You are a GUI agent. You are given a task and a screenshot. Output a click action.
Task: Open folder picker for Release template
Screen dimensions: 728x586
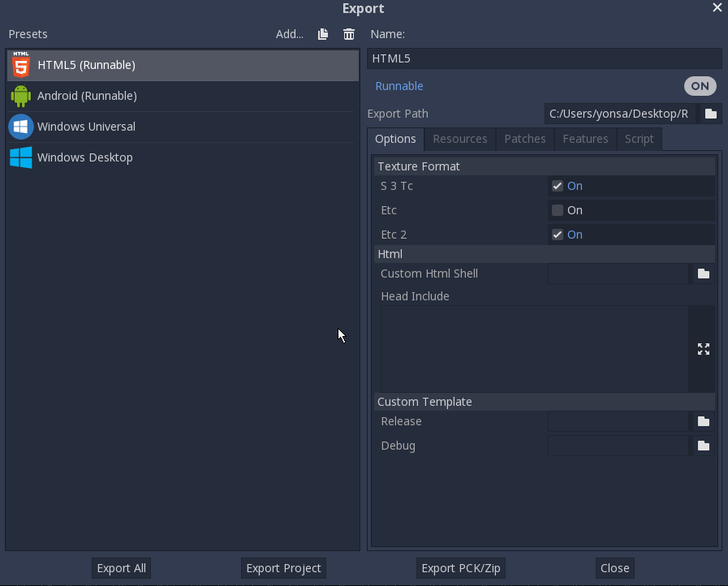coord(703,421)
